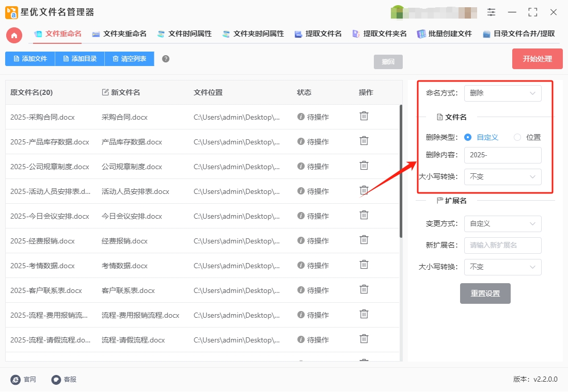The width and height of the screenshot is (568, 392).
Task: Switch to 目录文件合并/提取 tab
Action: 519,34
